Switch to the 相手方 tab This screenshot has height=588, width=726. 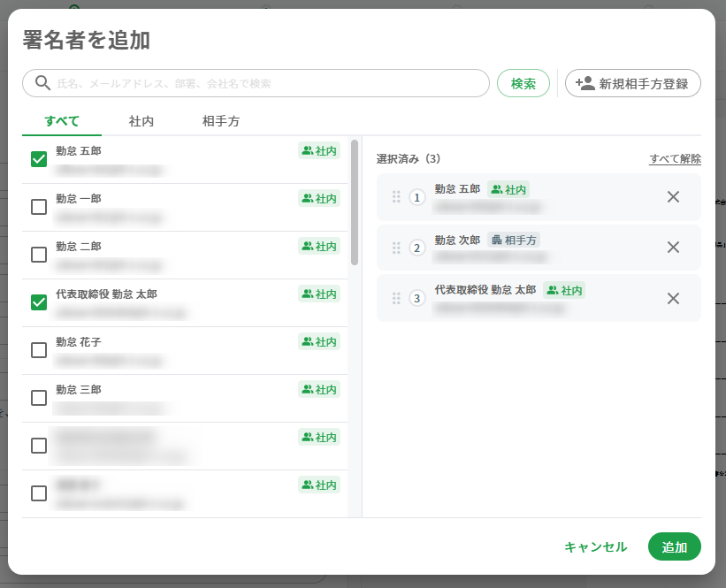coord(220,121)
